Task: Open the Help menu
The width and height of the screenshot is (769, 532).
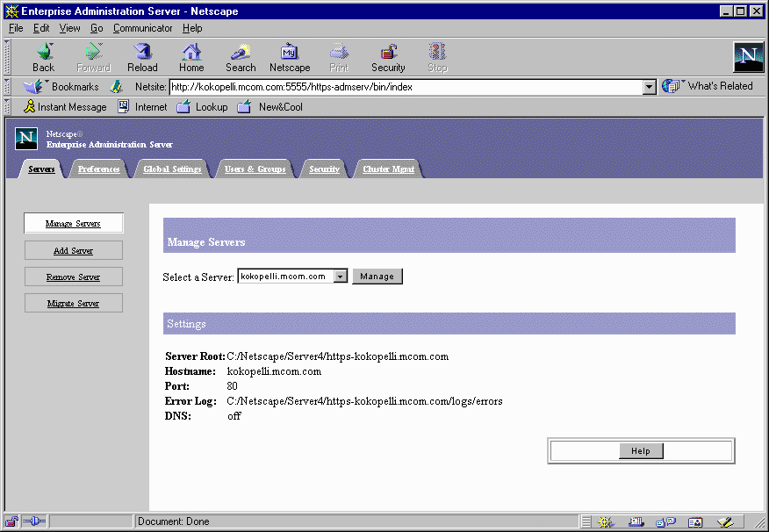Action: point(192,28)
